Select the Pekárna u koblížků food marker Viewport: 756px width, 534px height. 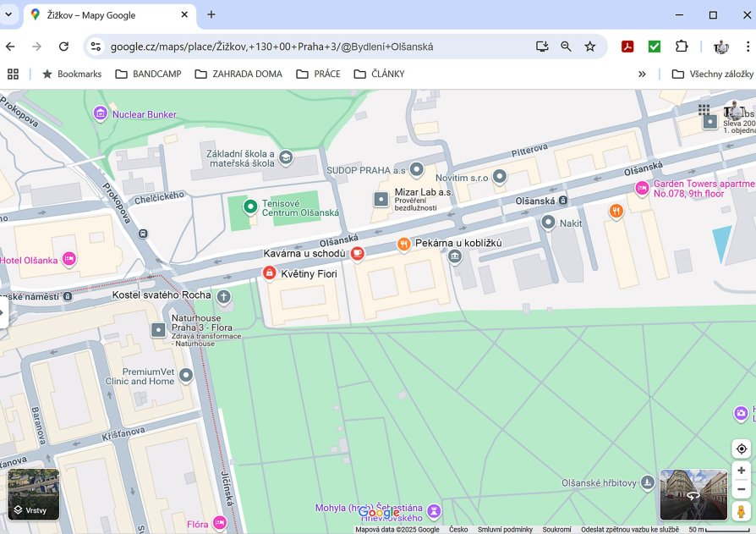pyautogui.click(x=404, y=244)
